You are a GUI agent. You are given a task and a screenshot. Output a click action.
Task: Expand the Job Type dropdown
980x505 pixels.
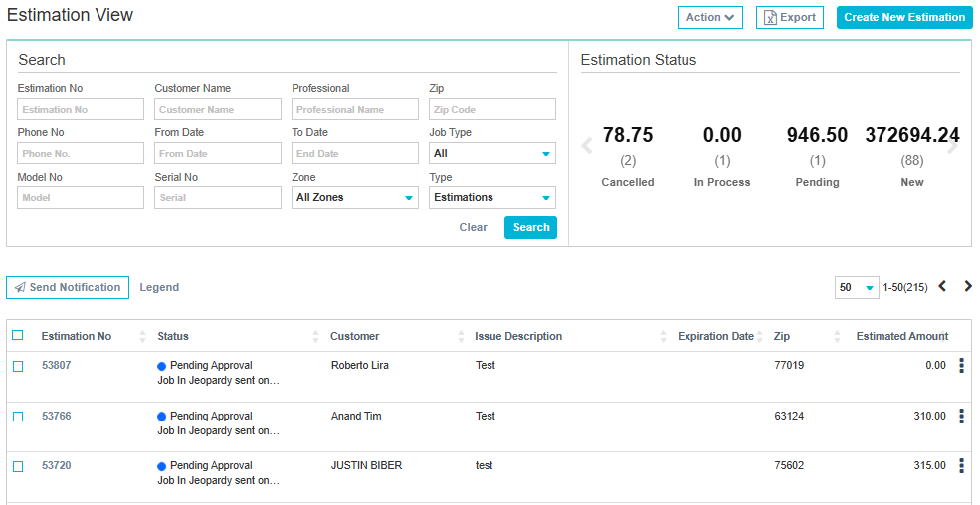pyautogui.click(x=492, y=154)
